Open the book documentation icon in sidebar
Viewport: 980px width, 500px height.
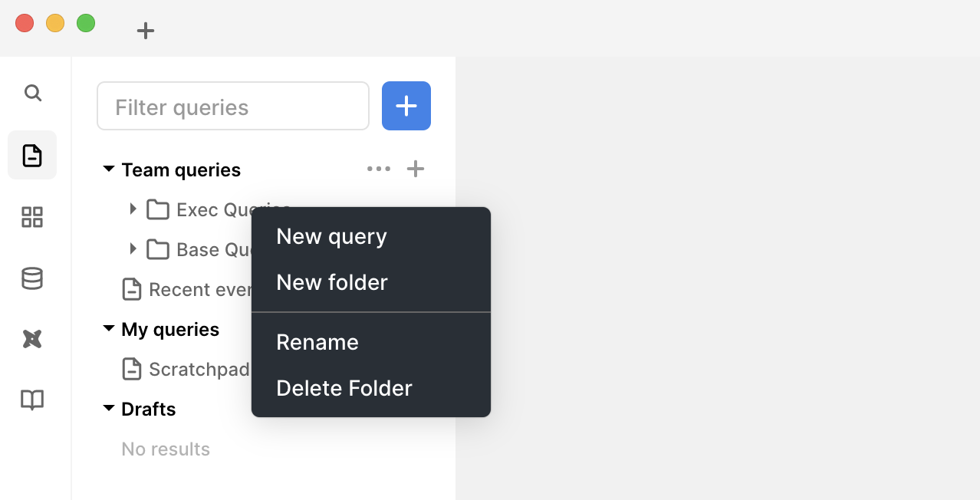(32, 400)
